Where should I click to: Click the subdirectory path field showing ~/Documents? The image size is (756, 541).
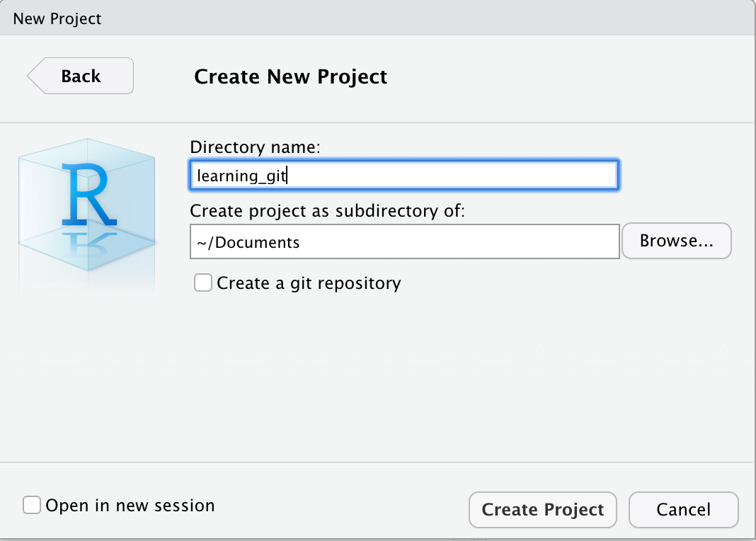[404, 241]
